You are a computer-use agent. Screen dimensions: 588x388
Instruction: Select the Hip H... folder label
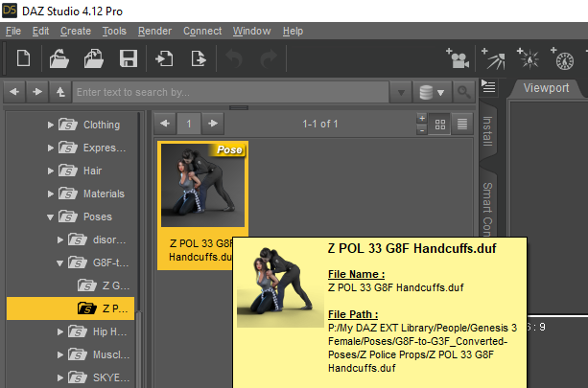110,331
